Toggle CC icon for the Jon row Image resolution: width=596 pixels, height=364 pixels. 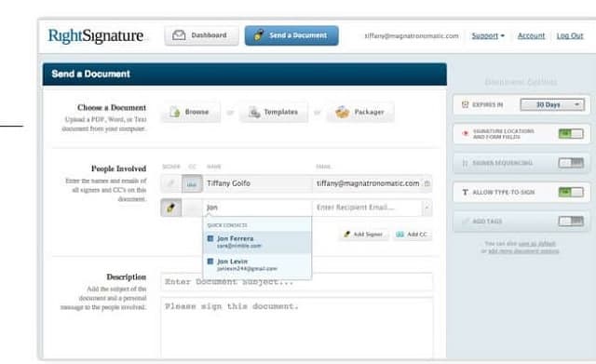tap(192, 208)
